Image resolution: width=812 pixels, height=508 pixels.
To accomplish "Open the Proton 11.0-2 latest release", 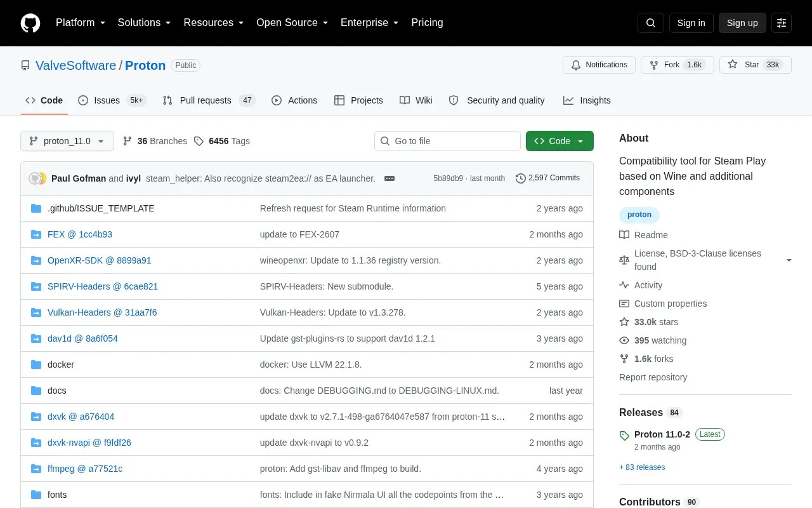I will (x=662, y=434).
